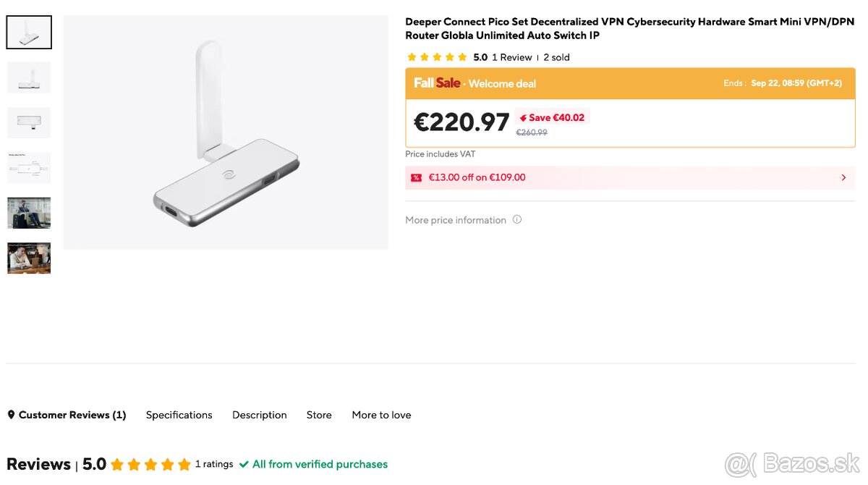Click the fifth star under Reviews heading
The image size is (868, 485).
tap(183, 464)
